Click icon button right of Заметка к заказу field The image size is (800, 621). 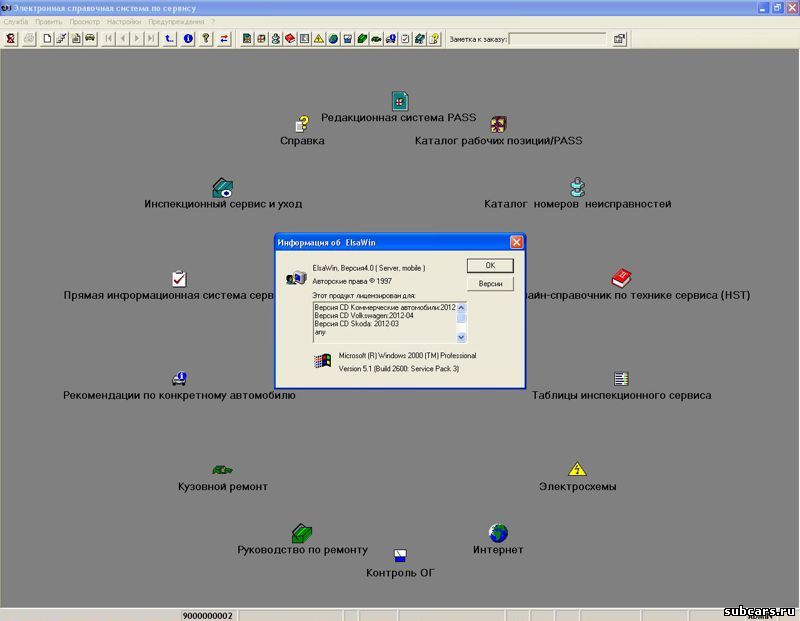coord(619,39)
